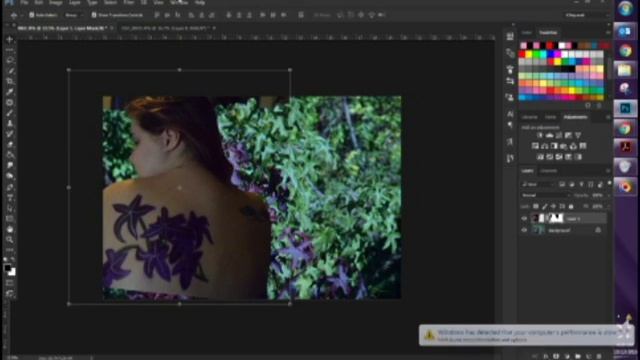
Task: Open the Swatches panel flyout menu
Action: (x=608, y=32)
